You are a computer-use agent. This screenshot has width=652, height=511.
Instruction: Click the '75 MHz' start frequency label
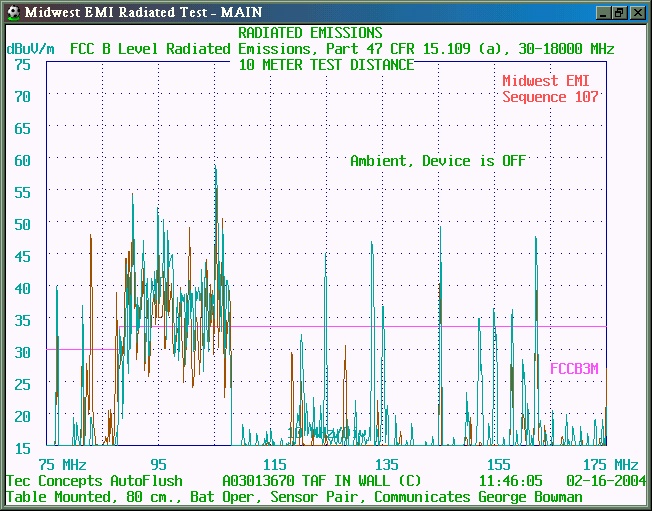[x=62, y=465]
